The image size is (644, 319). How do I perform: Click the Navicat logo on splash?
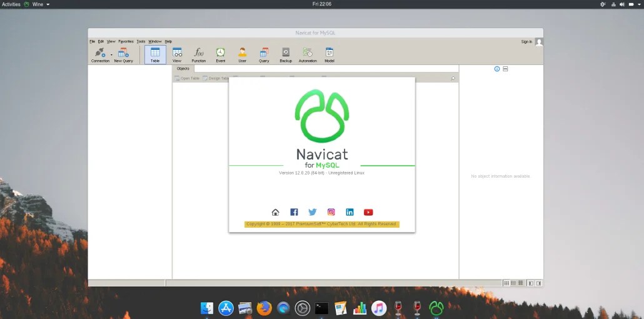point(322,116)
